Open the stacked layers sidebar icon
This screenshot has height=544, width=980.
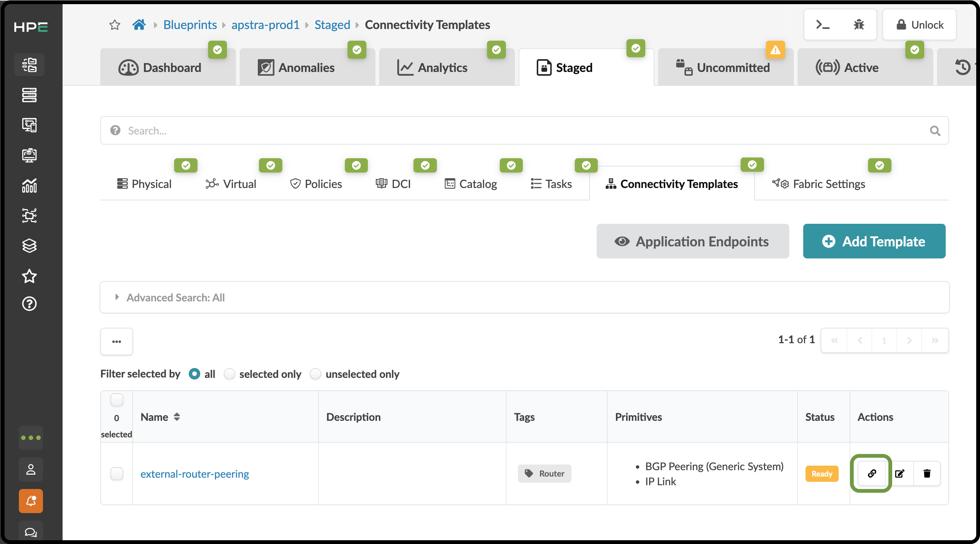(29, 246)
